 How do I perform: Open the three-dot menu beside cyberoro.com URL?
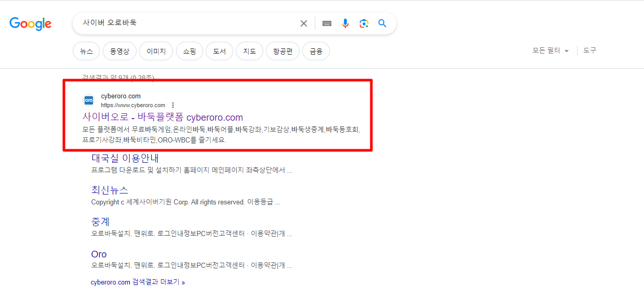pos(173,105)
